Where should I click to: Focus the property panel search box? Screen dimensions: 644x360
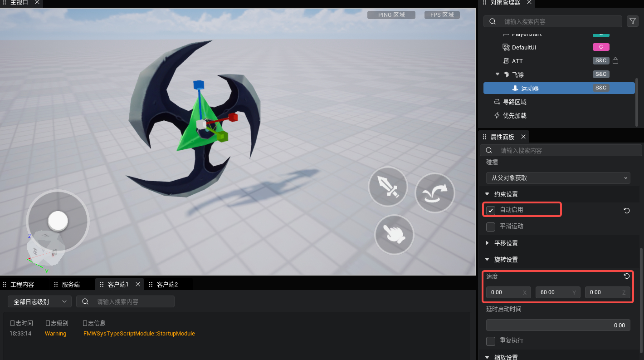(561, 150)
